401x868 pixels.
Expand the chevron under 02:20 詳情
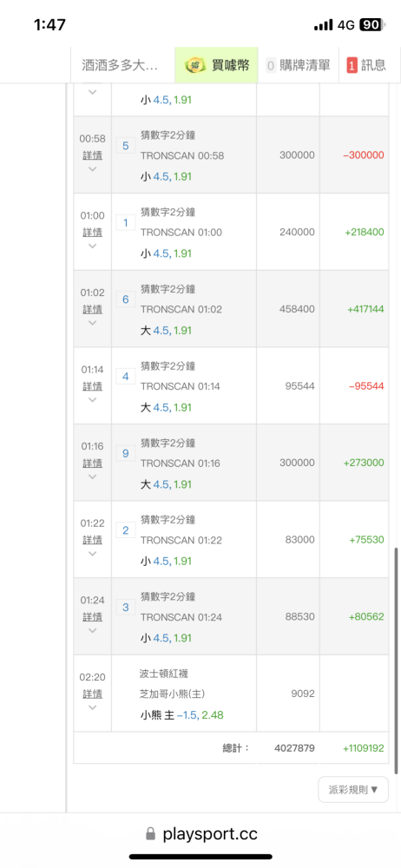pyautogui.click(x=93, y=707)
